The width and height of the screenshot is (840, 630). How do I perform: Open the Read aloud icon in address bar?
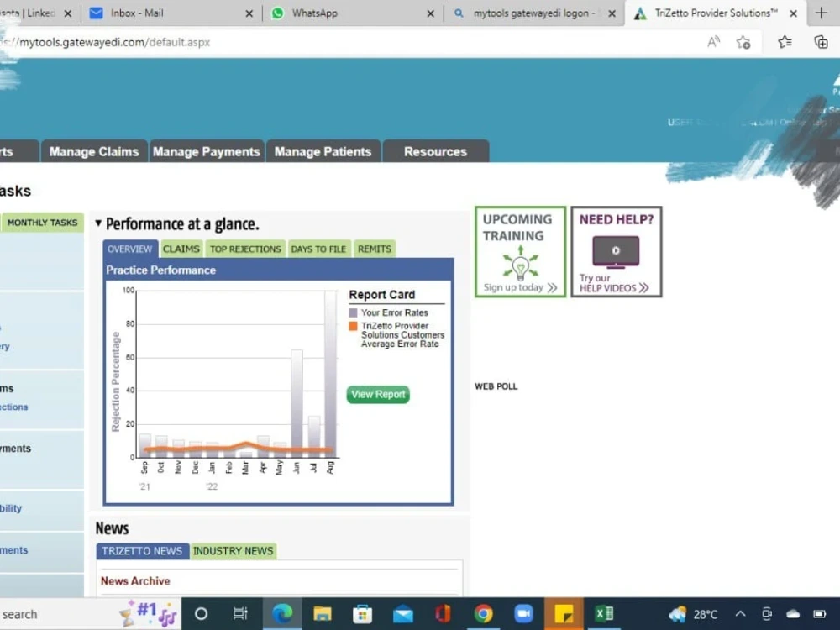tap(713, 42)
